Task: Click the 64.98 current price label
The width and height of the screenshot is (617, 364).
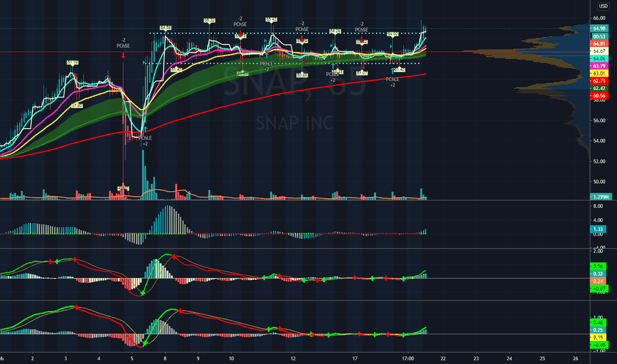Action: click(x=599, y=28)
